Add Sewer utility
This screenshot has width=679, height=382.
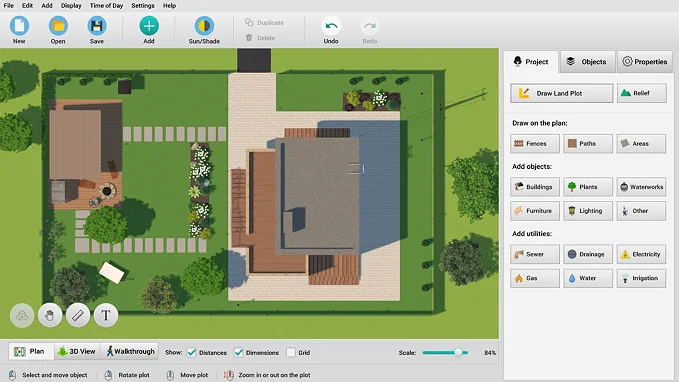(x=535, y=254)
